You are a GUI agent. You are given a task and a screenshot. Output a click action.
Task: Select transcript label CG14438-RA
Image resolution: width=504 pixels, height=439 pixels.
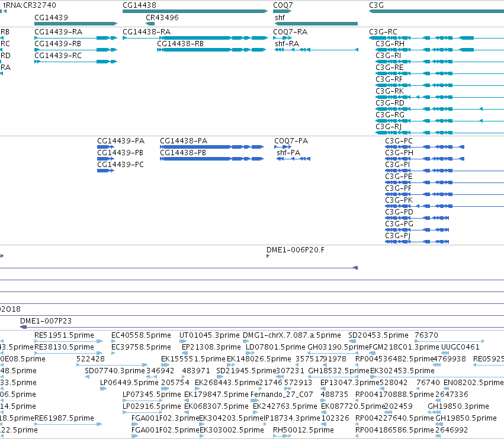pyautogui.click(x=146, y=32)
